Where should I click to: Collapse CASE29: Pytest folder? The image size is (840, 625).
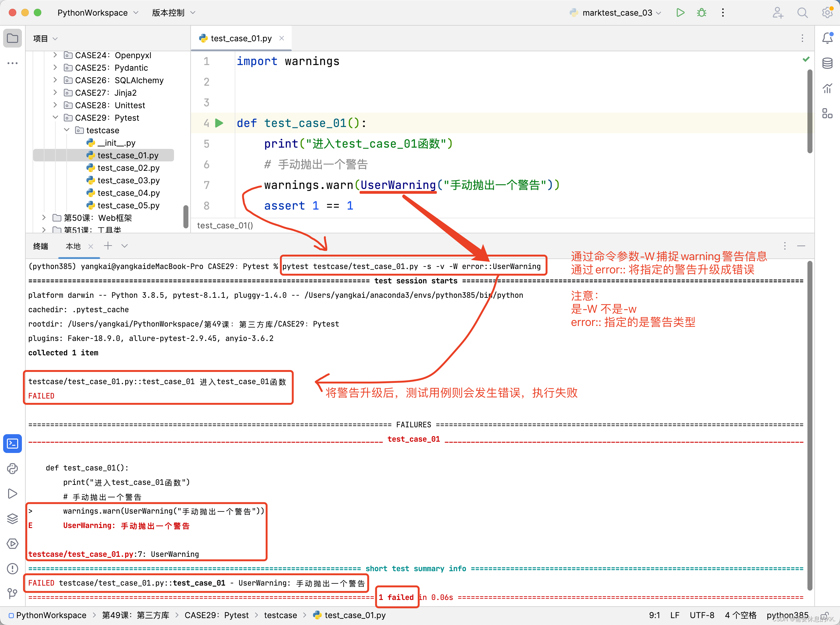[55, 117]
